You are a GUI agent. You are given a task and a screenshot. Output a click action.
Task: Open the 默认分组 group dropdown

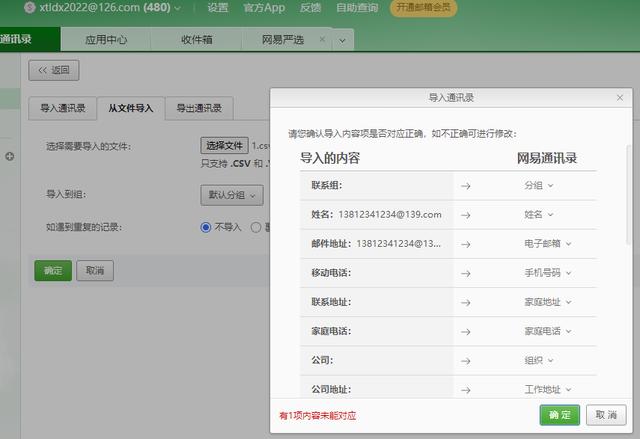[232, 195]
